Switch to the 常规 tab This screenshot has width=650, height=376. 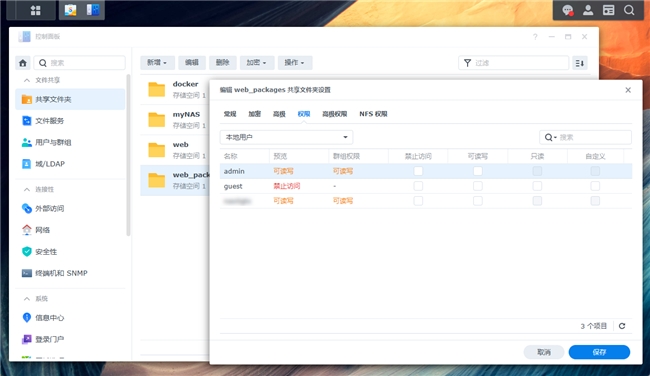click(230, 114)
